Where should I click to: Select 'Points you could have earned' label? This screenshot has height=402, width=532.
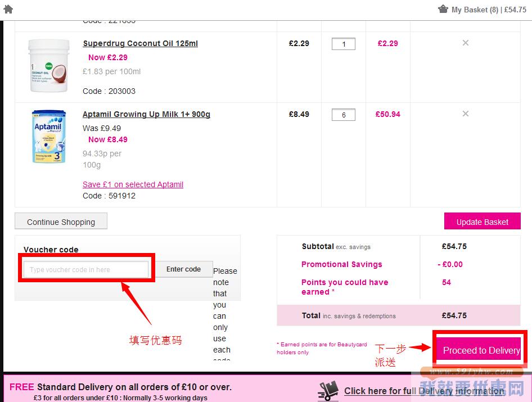pos(345,287)
